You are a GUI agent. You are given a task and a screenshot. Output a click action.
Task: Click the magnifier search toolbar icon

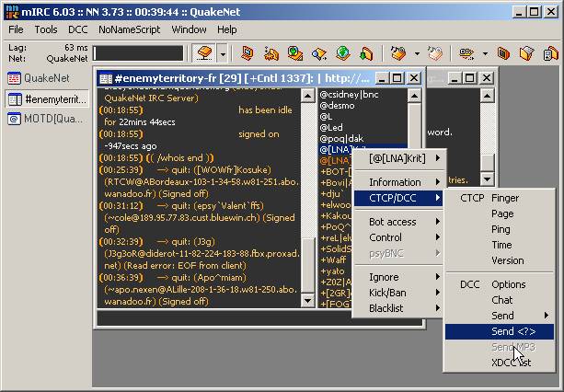coord(319,53)
